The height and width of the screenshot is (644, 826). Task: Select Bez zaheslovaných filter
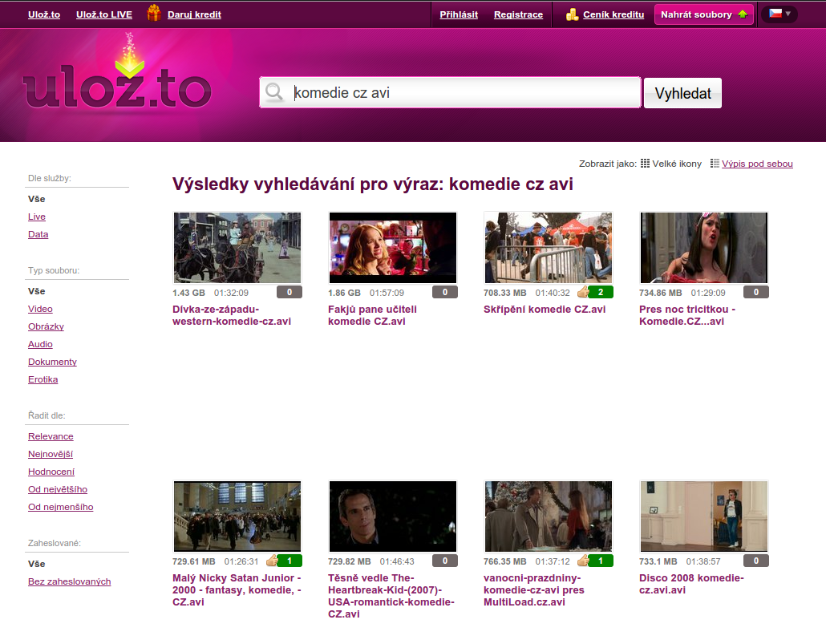click(x=69, y=581)
